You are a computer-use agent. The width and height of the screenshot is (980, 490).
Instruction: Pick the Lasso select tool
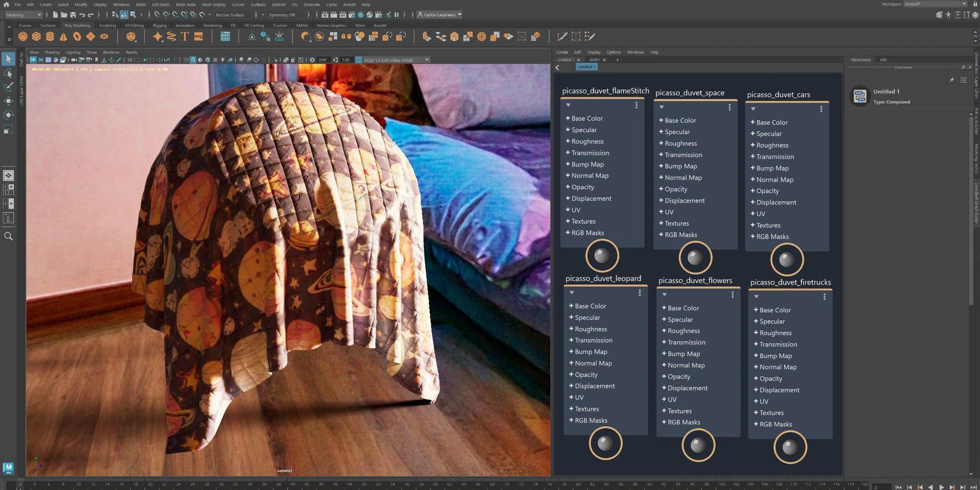pyautogui.click(x=8, y=73)
